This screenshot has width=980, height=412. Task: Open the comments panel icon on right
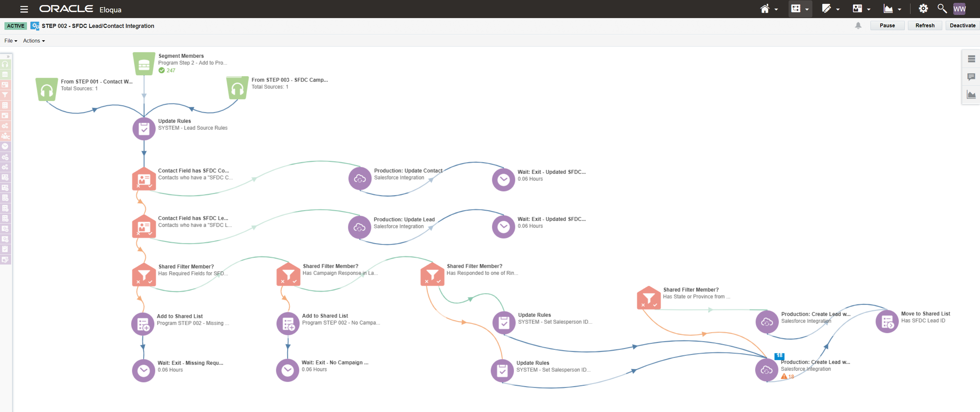pos(971,77)
